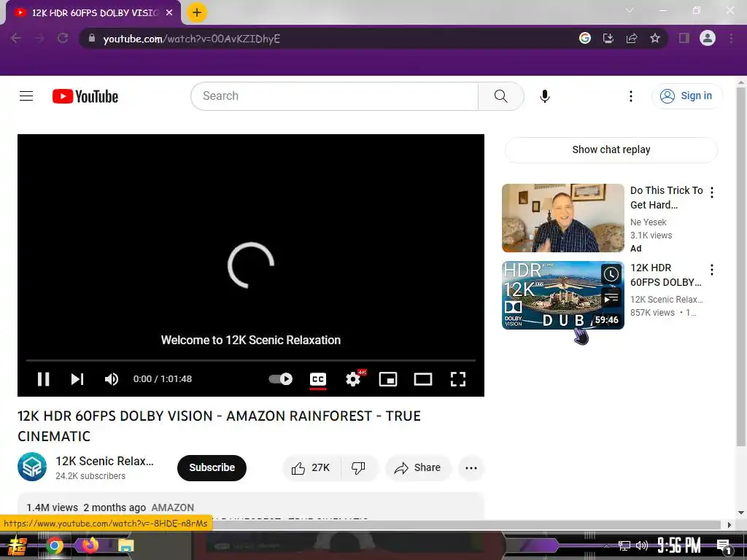This screenshot has width=747, height=560.
Task: Open YouTube settings three-dot menu beside Sign in
Action: 631,96
